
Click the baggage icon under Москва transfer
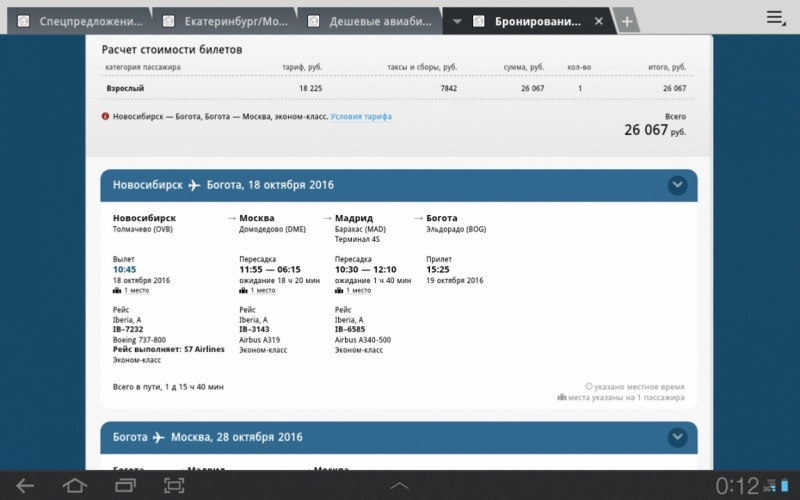[x=243, y=290]
